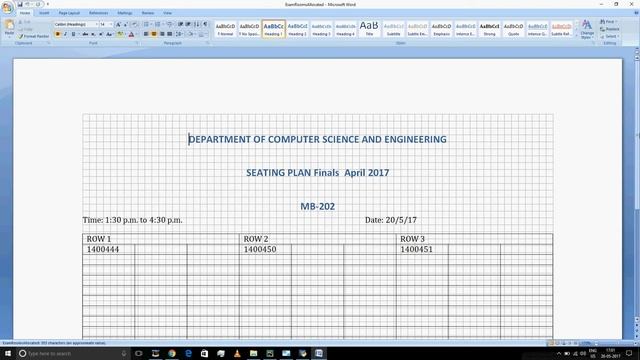Toggle italic formatting

[x=65, y=34]
